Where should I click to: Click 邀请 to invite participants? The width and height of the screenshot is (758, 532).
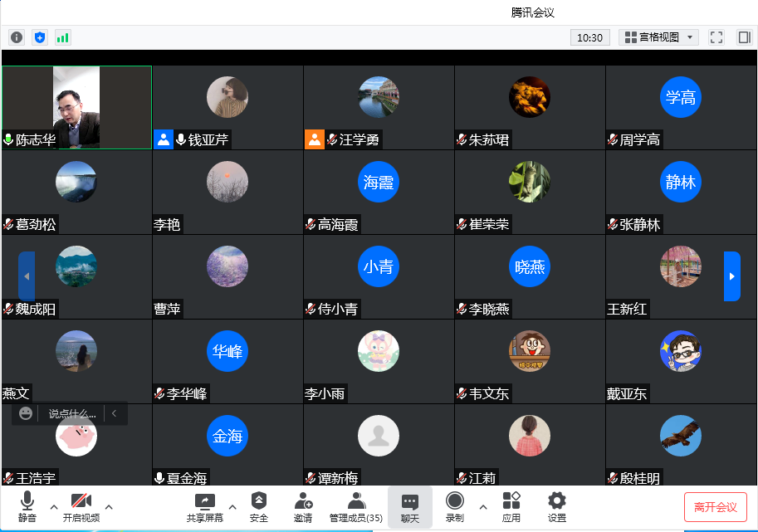tap(303, 506)
